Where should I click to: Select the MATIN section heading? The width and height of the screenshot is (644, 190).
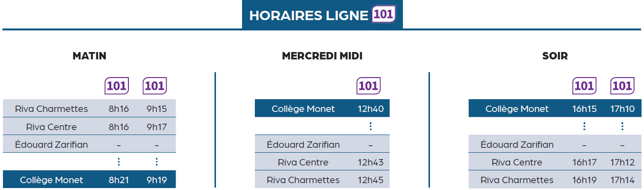(x=90, y=56)
